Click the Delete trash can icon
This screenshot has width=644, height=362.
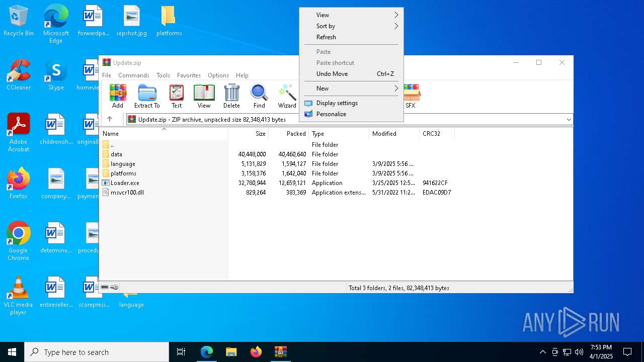[231, 96]
